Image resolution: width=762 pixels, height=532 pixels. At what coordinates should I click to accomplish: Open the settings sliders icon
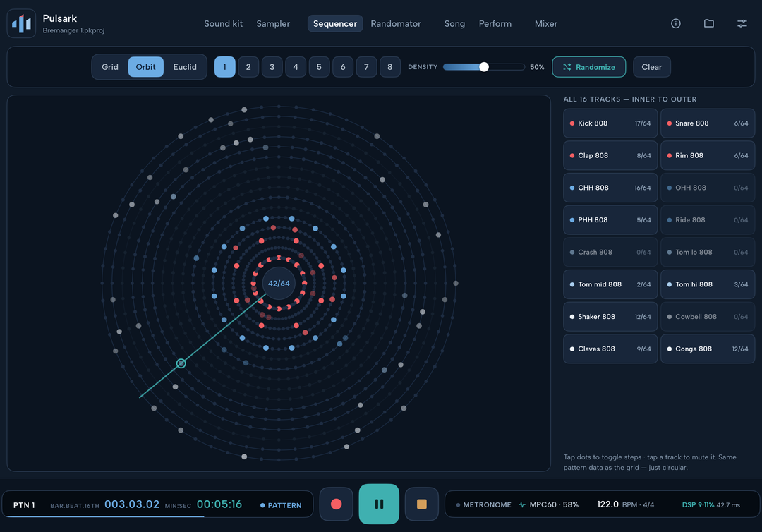click(x=742, y=23)
